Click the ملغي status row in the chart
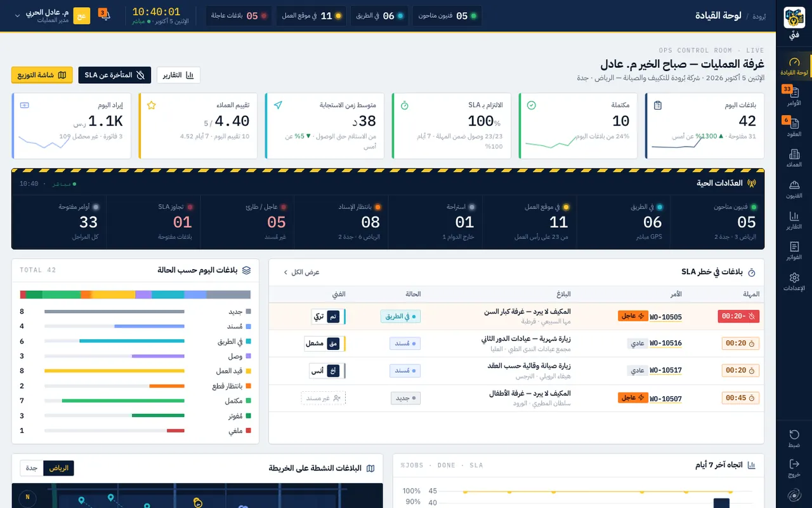 tap(135, 431)
